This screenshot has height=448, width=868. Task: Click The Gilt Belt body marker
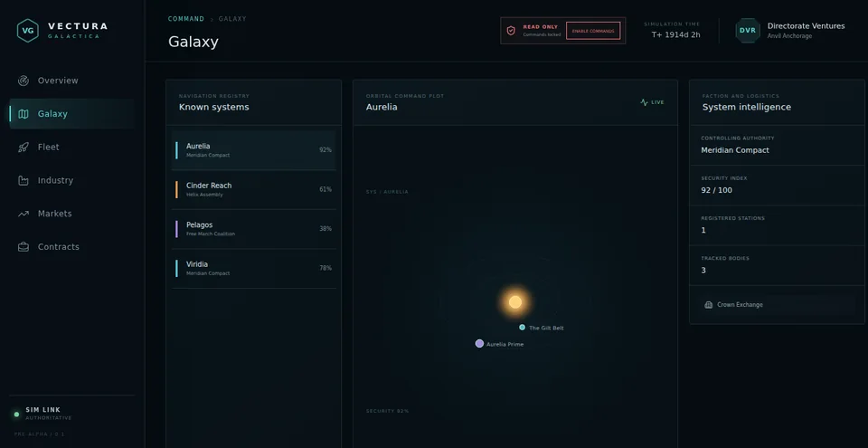[522, 327]
